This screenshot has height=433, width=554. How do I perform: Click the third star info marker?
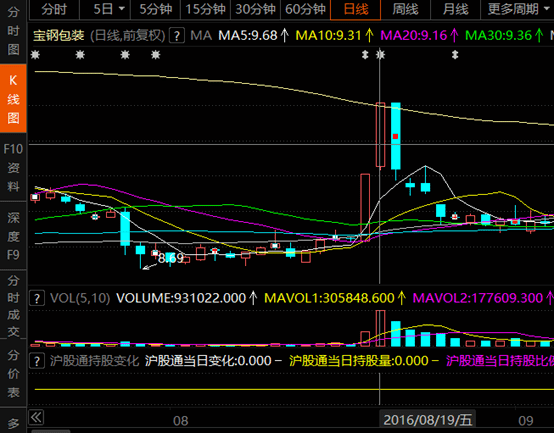tap(125, 55)
